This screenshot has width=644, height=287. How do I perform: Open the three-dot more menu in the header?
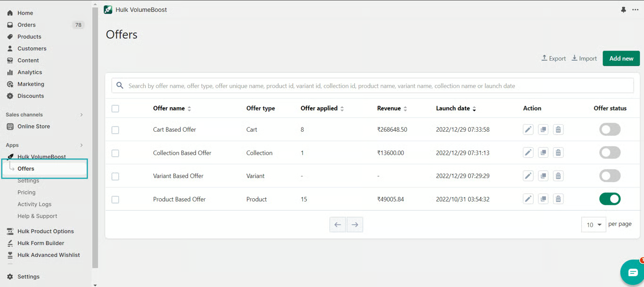click(635, 10)
